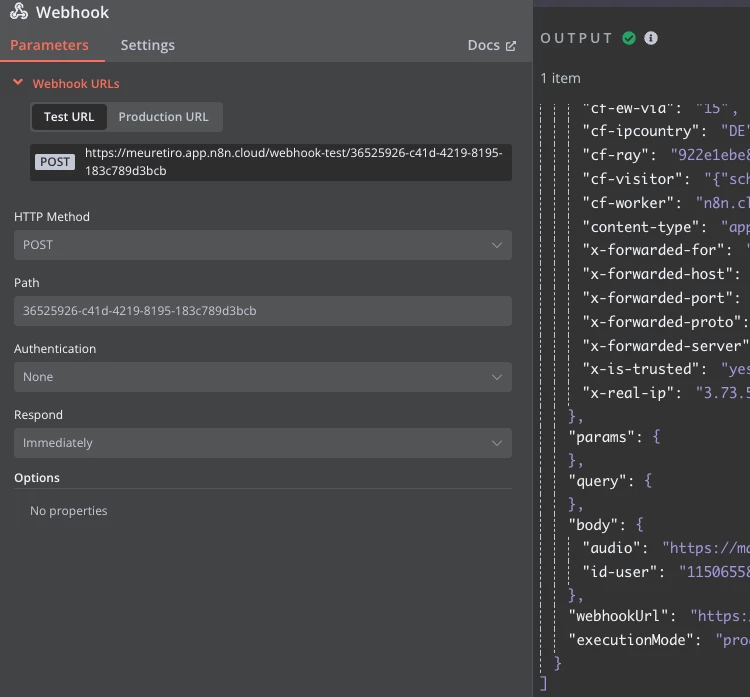This screenshot has height=697, width=750.
Task: Focus the Path input field
Action: point(262,311)
